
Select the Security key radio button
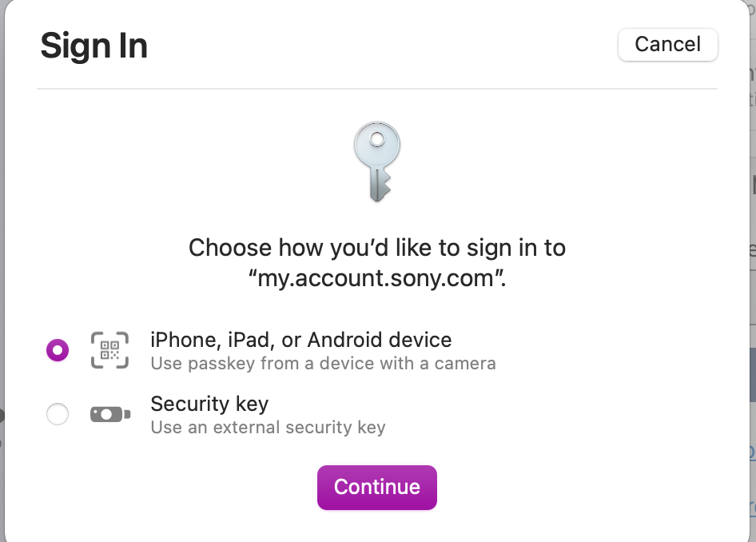click(x=58, y=414)
